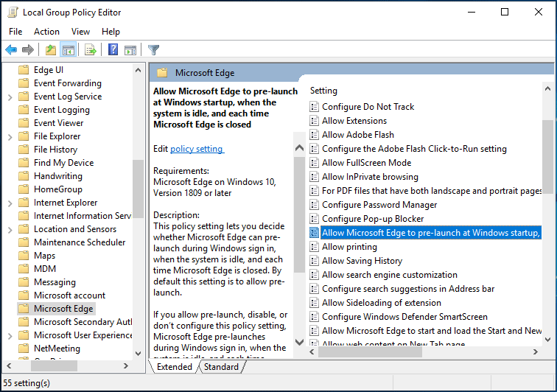Click the settings list vertical scrollbar thumb
This screenshot has width=557, height=392.
tap(547, 157)
